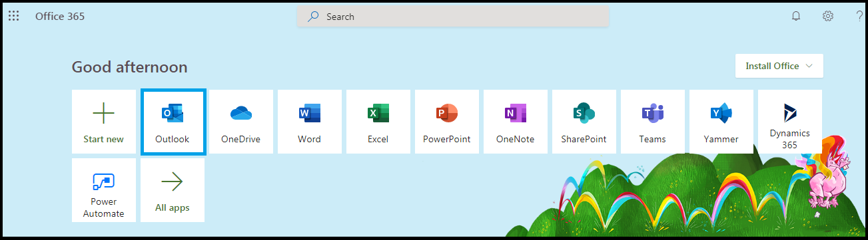The image size is (868, 240).
Task: Click the Office 365 header link
Action: (60, 16)
